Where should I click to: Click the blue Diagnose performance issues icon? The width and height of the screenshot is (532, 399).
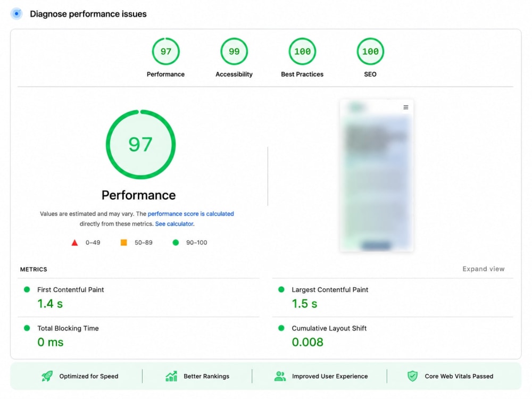[x=16, y=14]
